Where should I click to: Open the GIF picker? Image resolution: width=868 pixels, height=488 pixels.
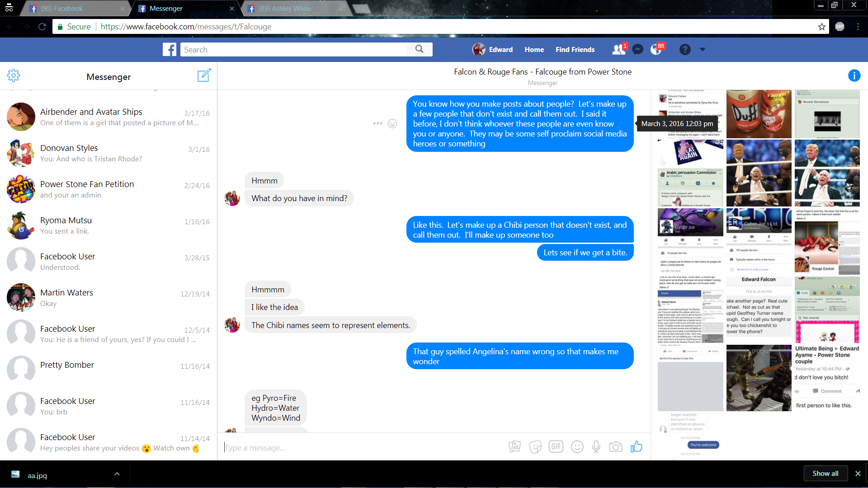556,447
